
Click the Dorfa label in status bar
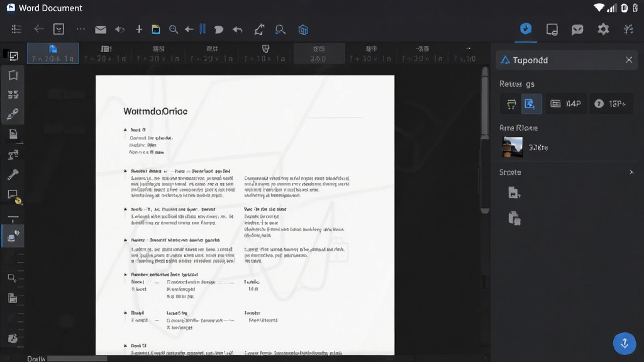36,359
